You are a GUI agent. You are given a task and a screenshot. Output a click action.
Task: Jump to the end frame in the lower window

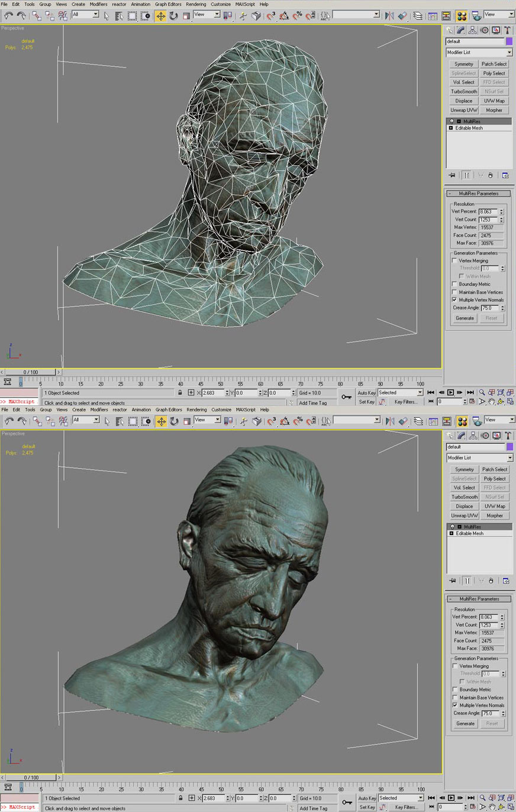470,798
